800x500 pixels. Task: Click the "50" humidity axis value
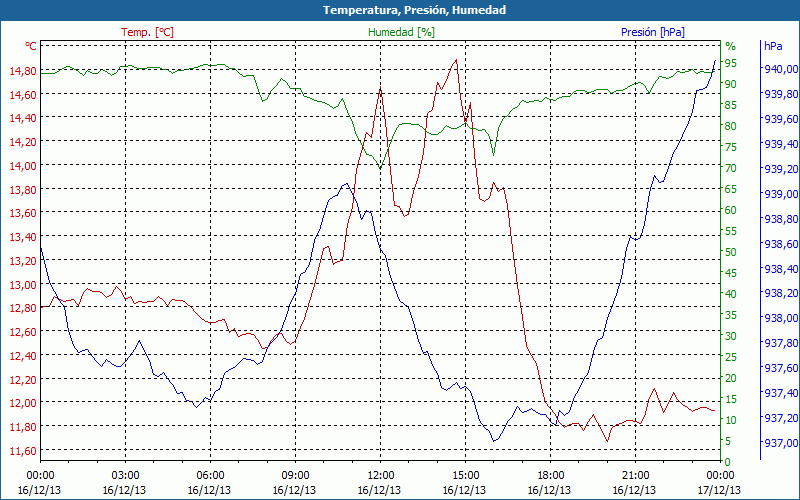(731, 252)
